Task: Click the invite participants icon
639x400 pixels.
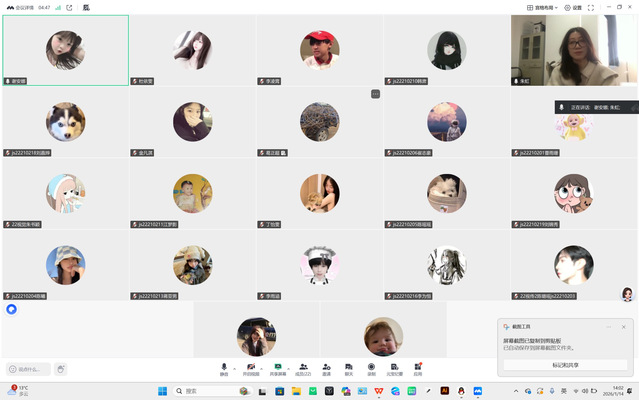Action: click(326, 367)
